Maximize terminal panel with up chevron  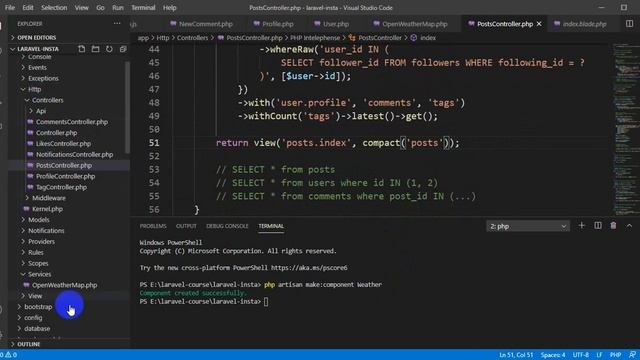point(629,226)
